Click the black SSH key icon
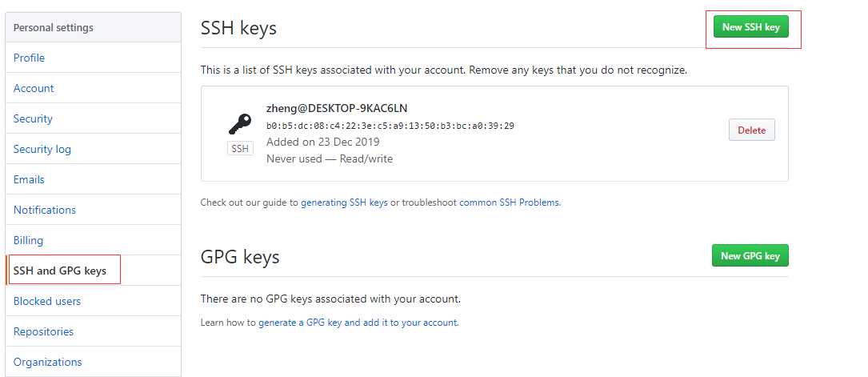 point(240,125)
